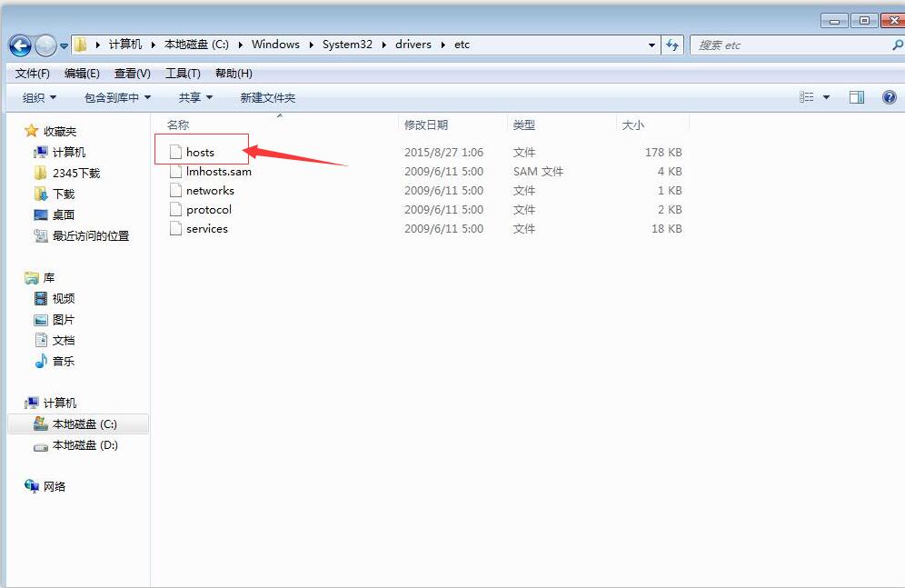The height and width of the screenshot is (588, 905).
Task: Expand the 共享 dropdown
Action: click(195, 97)
